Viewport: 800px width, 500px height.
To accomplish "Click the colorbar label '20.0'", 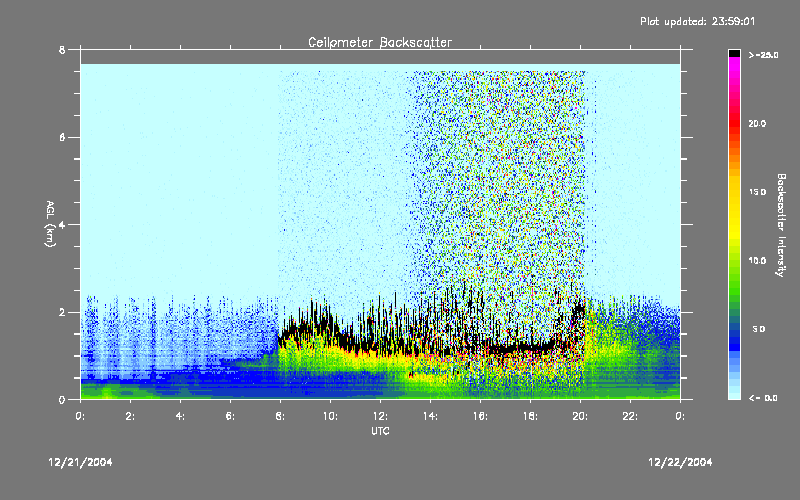I will tap(757, 123).
